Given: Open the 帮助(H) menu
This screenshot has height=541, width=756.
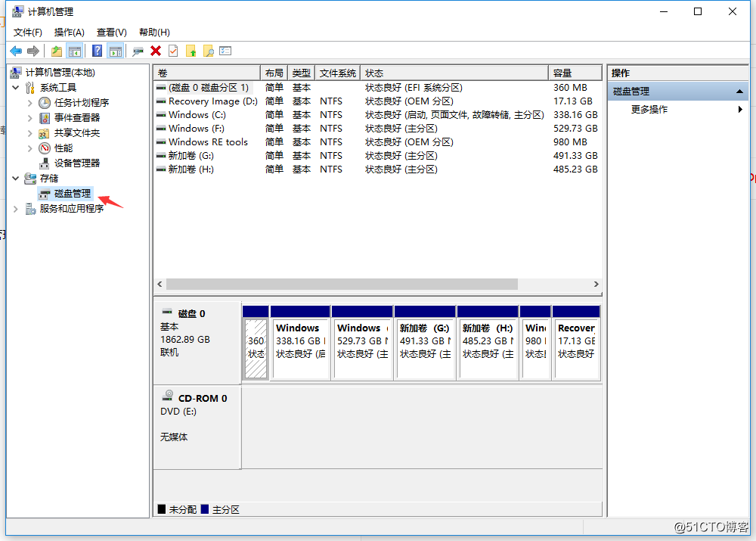Looking at the screenshot, I should [154, 33].
